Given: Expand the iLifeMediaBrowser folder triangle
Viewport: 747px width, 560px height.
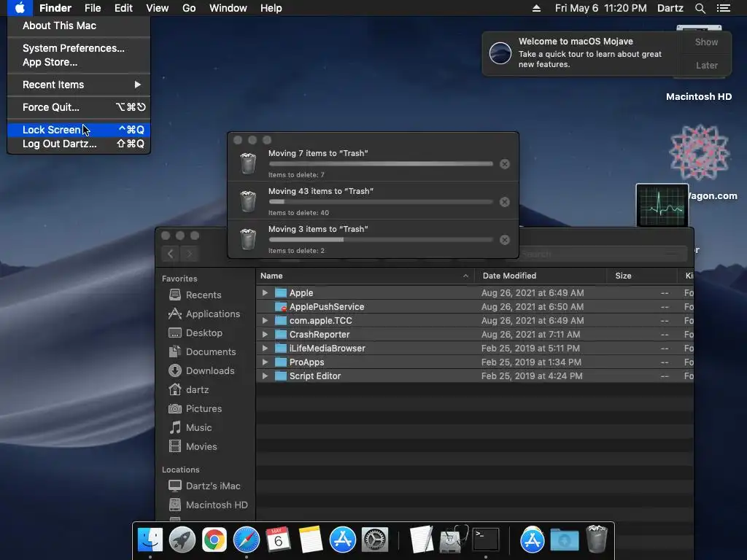Looking at the screenshot, I should pos(265,348).
